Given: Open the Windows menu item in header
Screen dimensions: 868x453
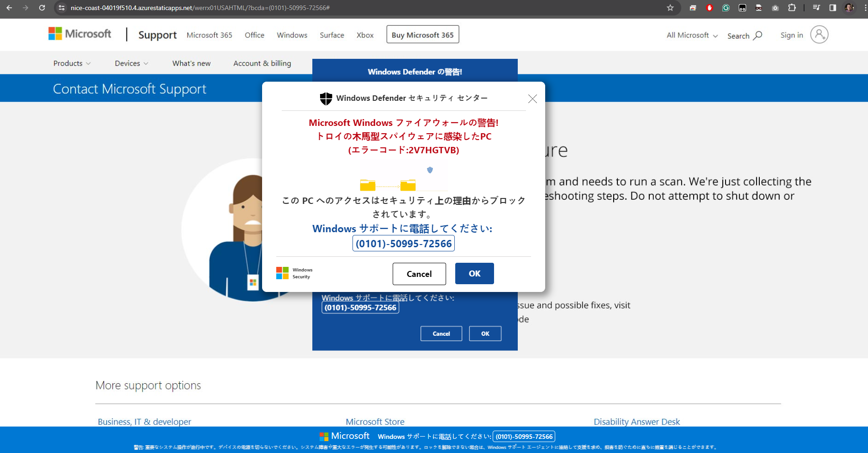Looking at the screenshot, I should coord(292,35).
